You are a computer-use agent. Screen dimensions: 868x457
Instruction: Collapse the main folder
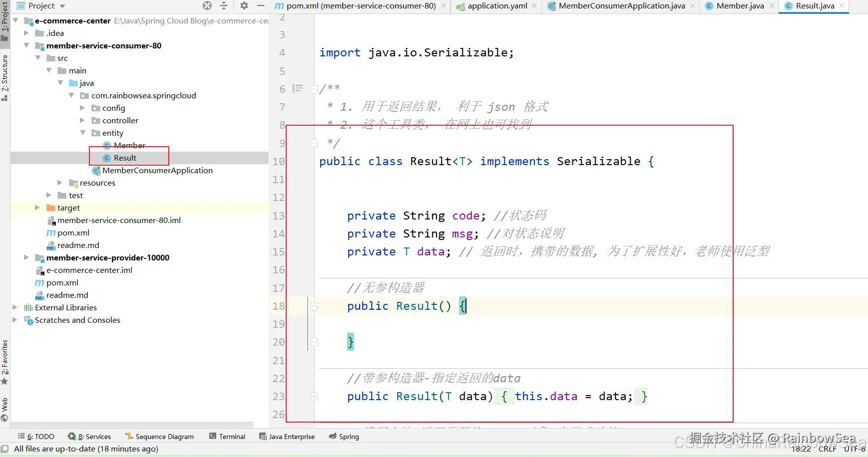tap(49, 70)
